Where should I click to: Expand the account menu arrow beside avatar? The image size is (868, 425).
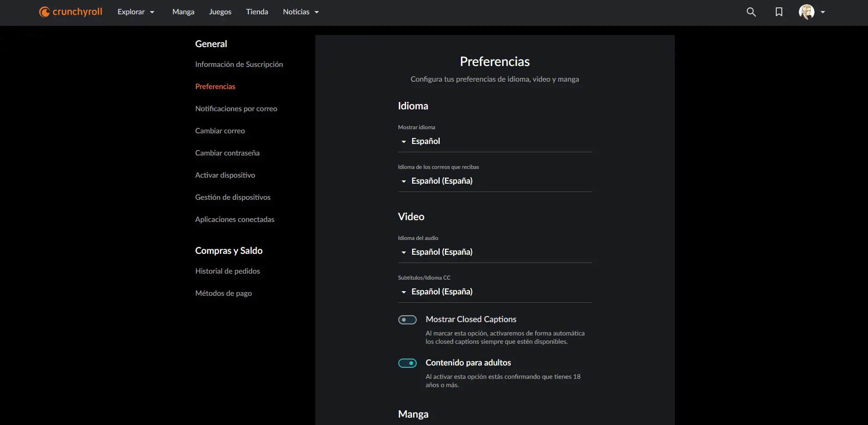[823, 12]
